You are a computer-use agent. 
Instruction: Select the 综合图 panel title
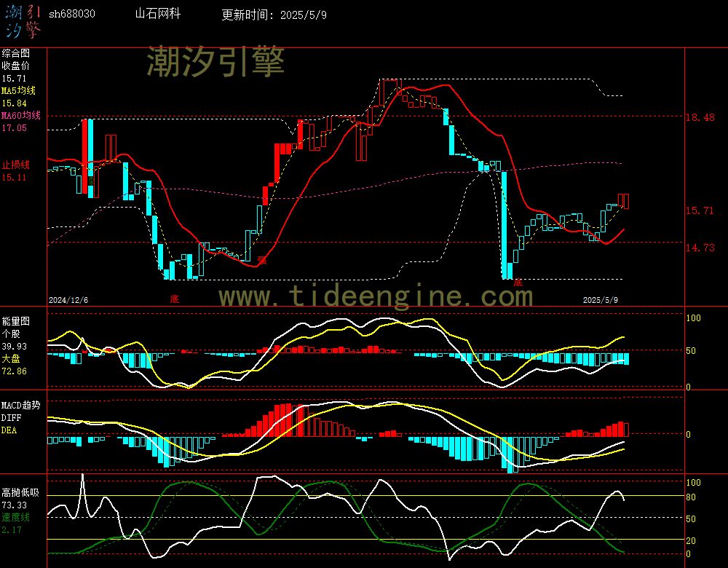point(15,53)
